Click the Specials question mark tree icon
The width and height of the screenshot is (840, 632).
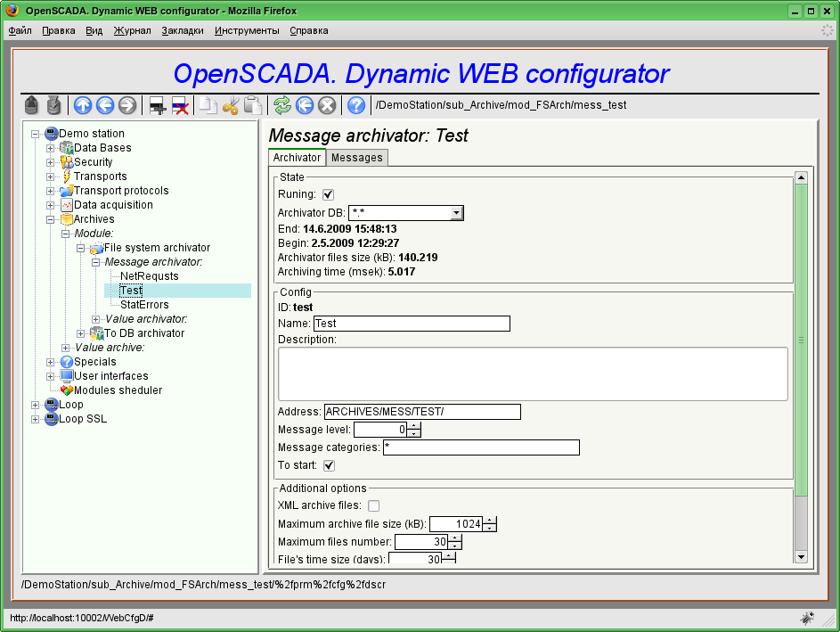[67, 362]
